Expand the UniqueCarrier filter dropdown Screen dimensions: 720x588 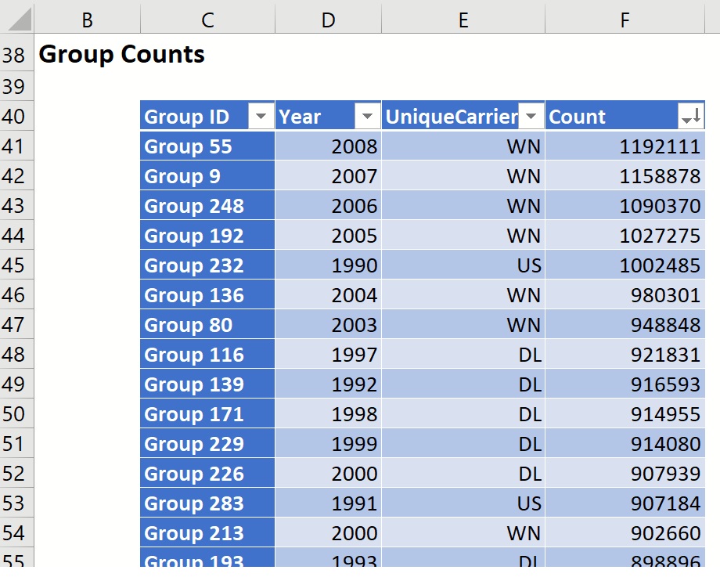pyautogui.click(x=531, y=117)
